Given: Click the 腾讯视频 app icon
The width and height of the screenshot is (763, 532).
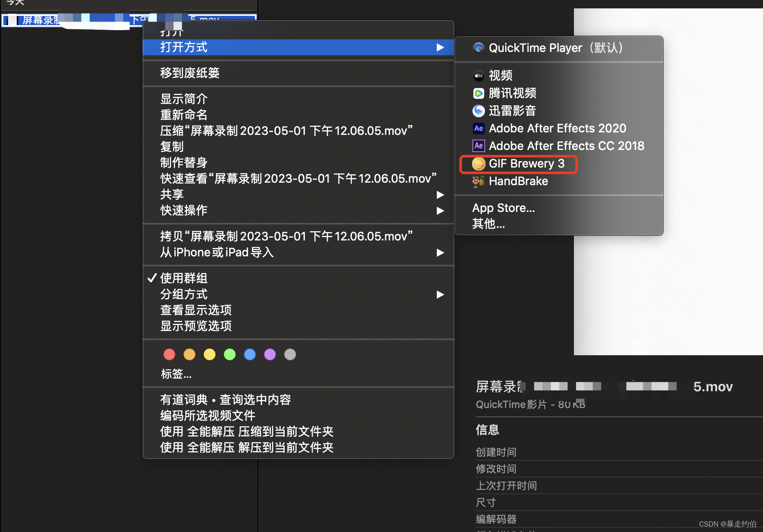Looking at the screenshot, I should [x=478, y=93].
